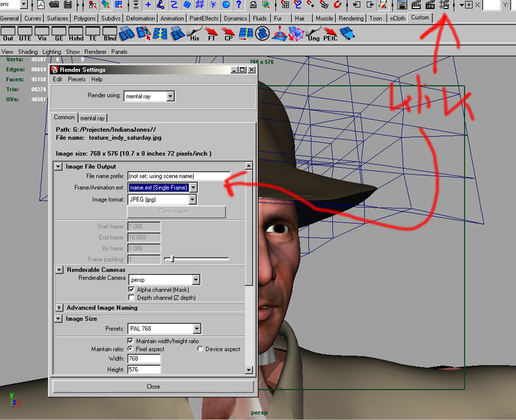Click the Render Settings scroll up arrow
516x420 pixels.
[x=249, y=165]
